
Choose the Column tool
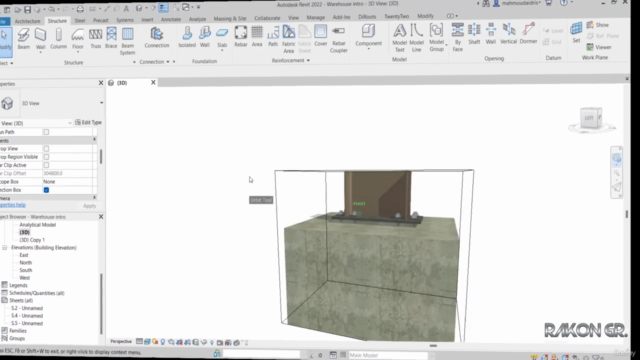coord(58,39)
